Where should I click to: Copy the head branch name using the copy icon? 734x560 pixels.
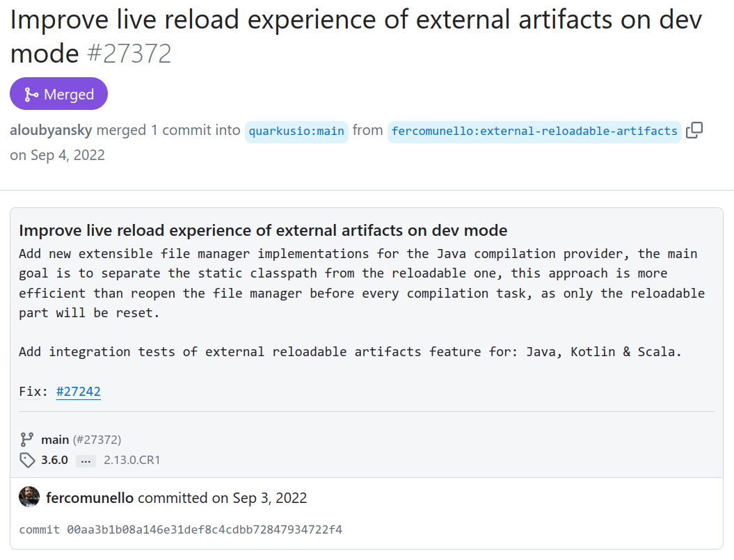[694, 130]
